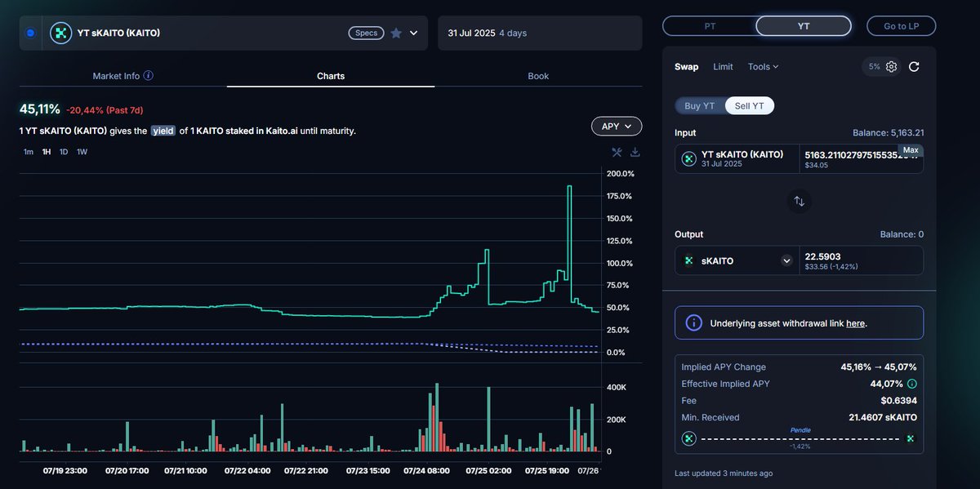Click info icon in withdrawal notice

point(693,322)
